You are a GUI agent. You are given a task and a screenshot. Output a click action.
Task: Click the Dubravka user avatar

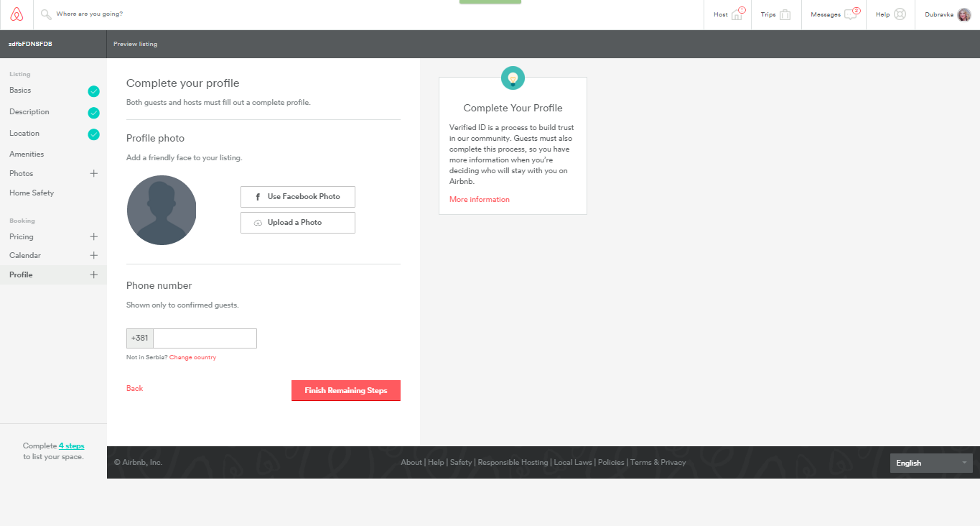(x=963, y=14)
